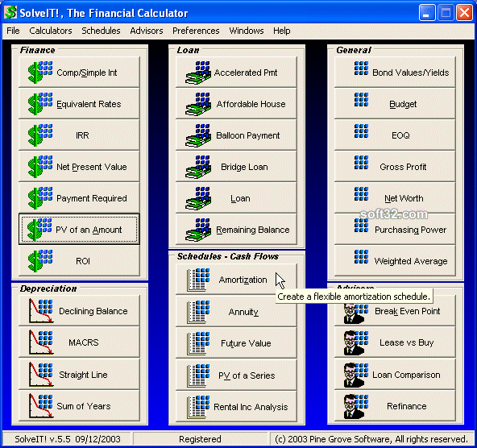
Task: Open the Preferences menu
Action: (196, 31)
